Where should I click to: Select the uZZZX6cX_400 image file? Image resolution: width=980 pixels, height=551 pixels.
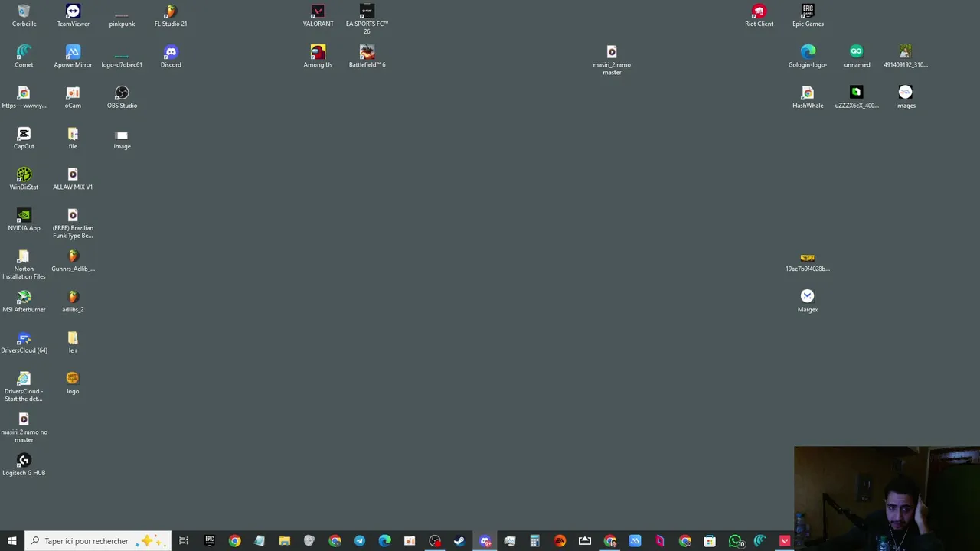(x=857, y=97)
